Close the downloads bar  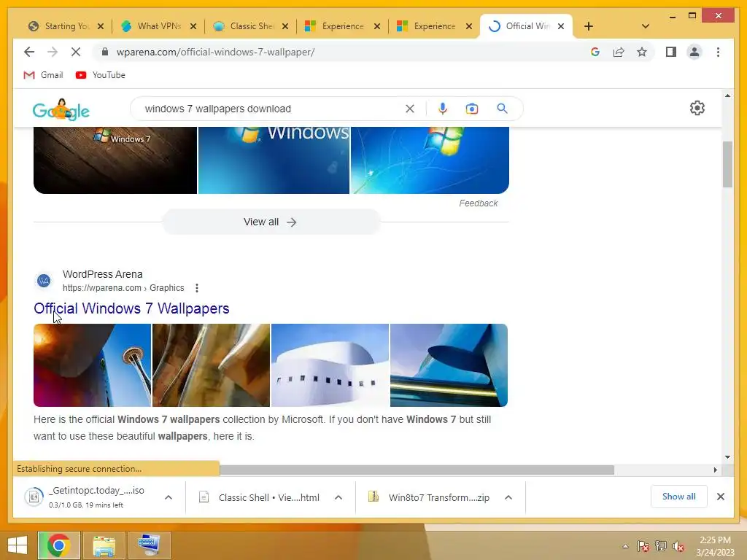pos(721,497)
